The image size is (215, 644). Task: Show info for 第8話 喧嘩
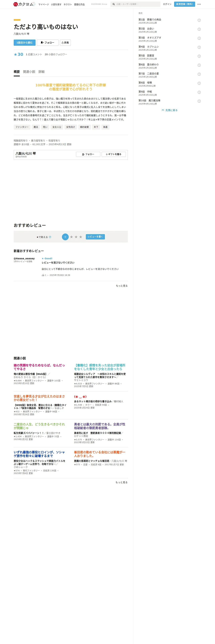(x=199, y=83)
